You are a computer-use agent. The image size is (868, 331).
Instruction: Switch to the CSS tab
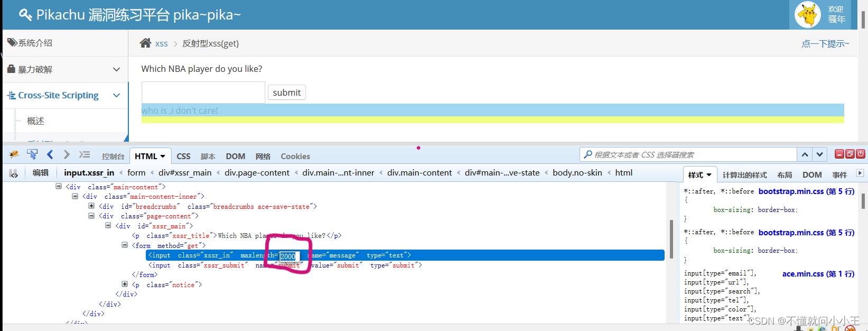(183, 156)
